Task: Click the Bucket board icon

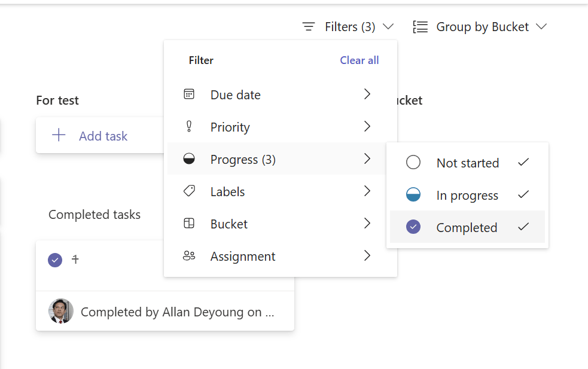Action: [189, 224]
